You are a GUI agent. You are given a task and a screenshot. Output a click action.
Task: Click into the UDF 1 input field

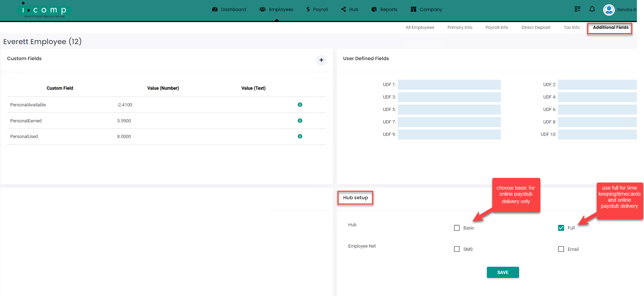[449, 85]
